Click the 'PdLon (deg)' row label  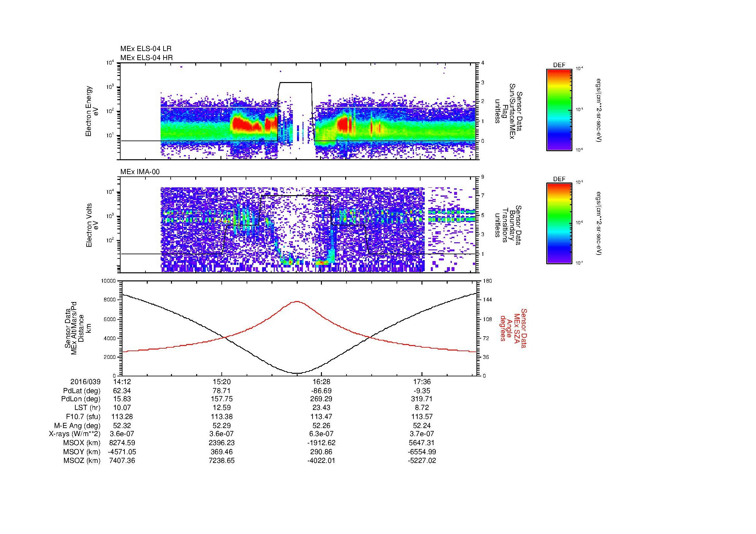click(x=81, y=399)
